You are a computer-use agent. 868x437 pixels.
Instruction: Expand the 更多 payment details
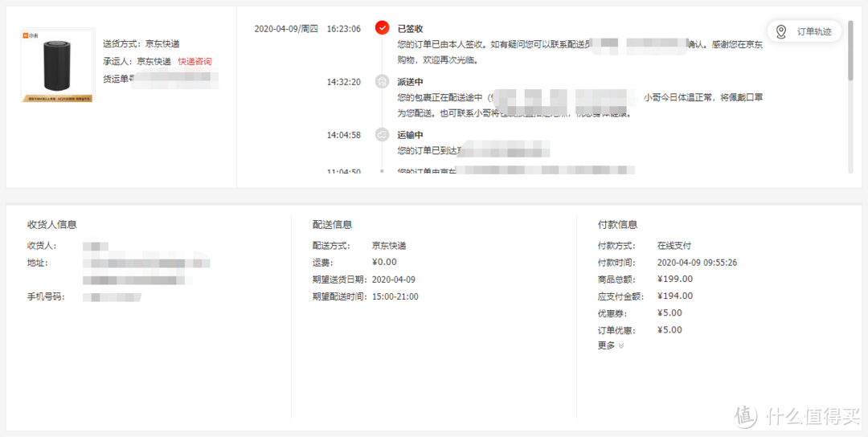click(611, 345)
